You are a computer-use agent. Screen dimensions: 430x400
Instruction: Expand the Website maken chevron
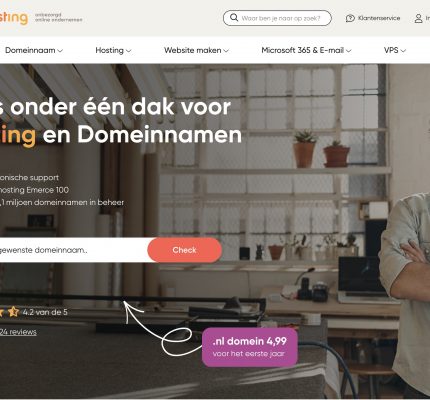click(226, 51)
